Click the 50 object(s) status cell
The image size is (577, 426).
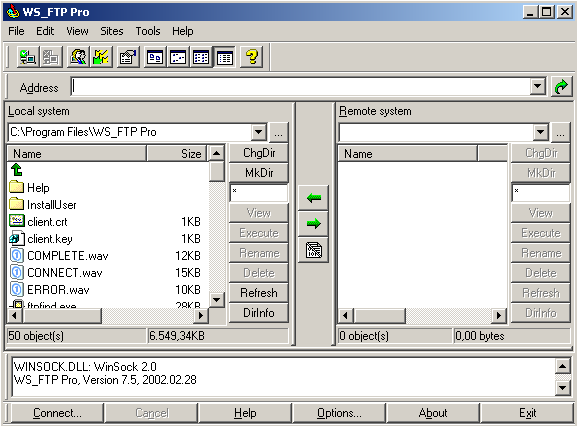coord(77,336)
